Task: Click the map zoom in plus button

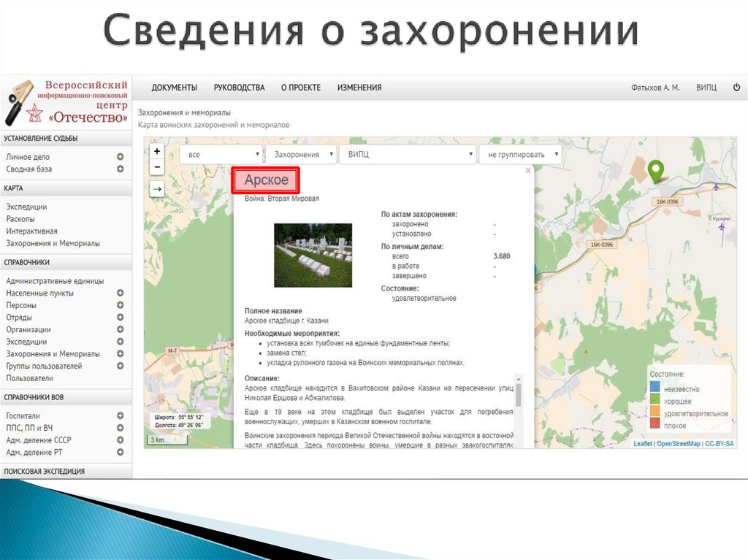Action: click(x=157, y=151)
